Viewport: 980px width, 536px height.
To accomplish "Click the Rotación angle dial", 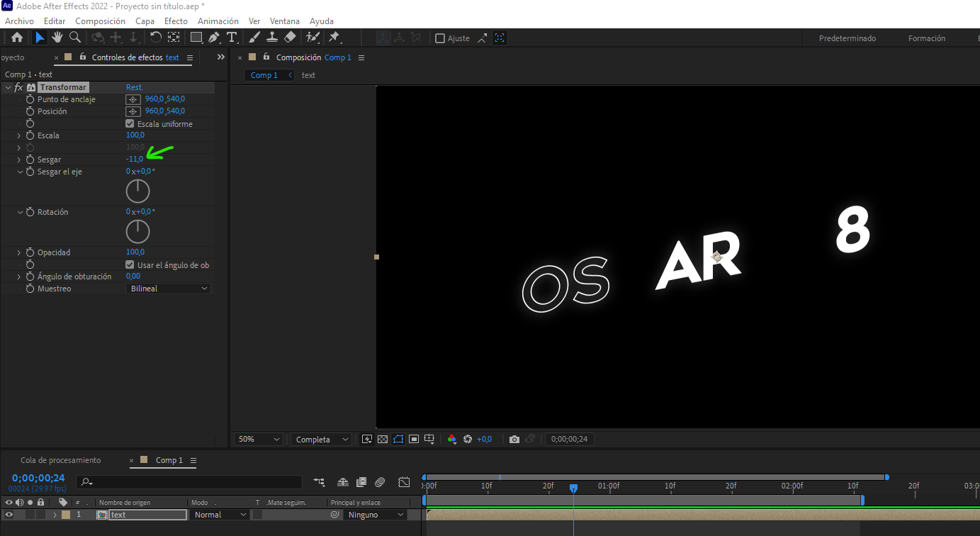I will [138, 232].
